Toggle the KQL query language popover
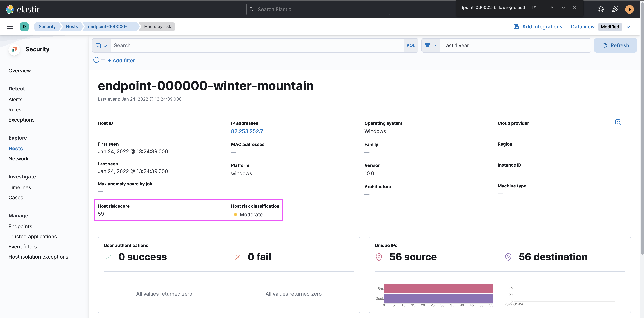 pos(411,45)
